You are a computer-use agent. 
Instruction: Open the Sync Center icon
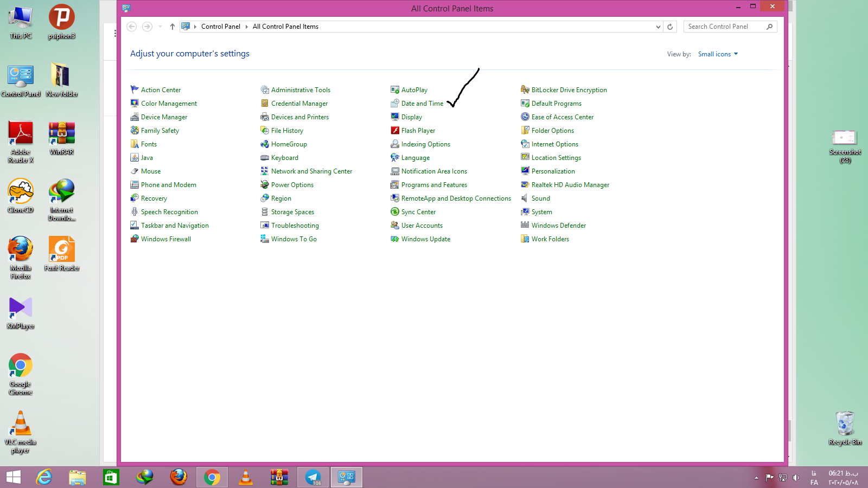click(395, 211)
